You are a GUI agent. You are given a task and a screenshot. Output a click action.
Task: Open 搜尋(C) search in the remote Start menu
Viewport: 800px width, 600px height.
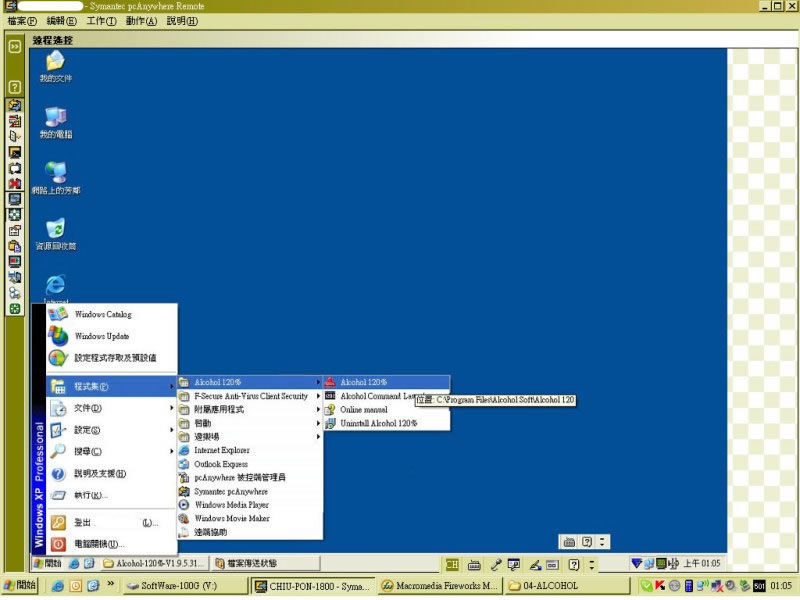[x=112, y=452]
